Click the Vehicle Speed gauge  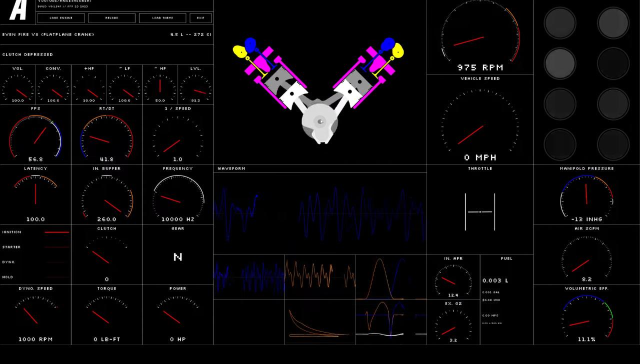[480, 119]
